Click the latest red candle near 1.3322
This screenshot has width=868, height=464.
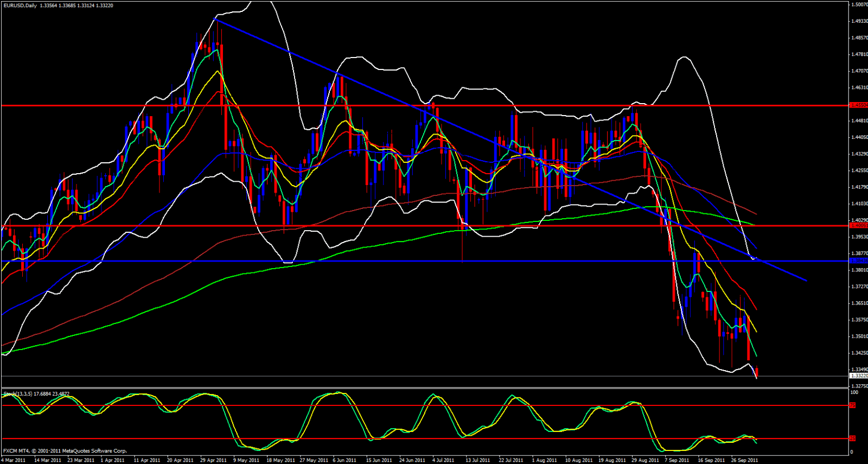pyautogui.click(x=757, y=372)
